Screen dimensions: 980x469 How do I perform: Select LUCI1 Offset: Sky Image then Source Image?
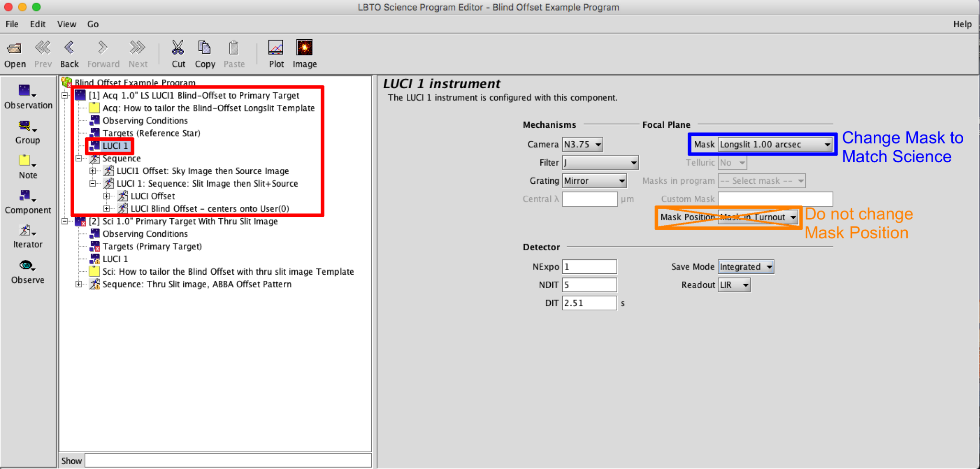point(203,171)
